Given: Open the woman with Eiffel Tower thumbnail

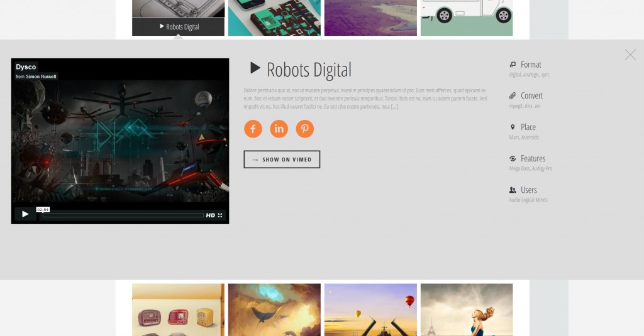Looking at the screenshot, I should pos(467,310).
